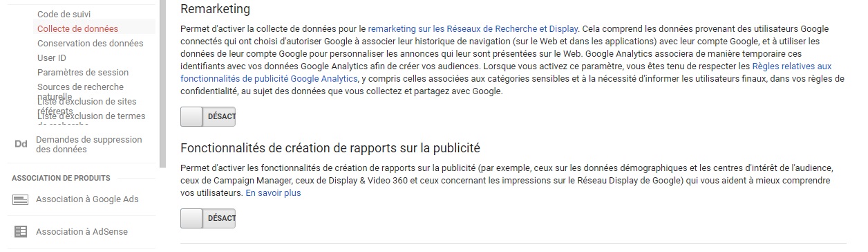Open Conservation des données page
The image size is (868, 252).
click(91, 43)
